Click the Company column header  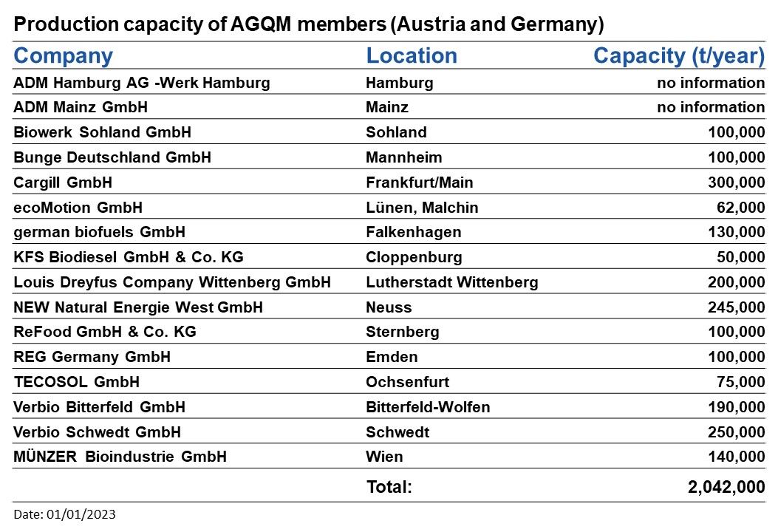point(63,55)
